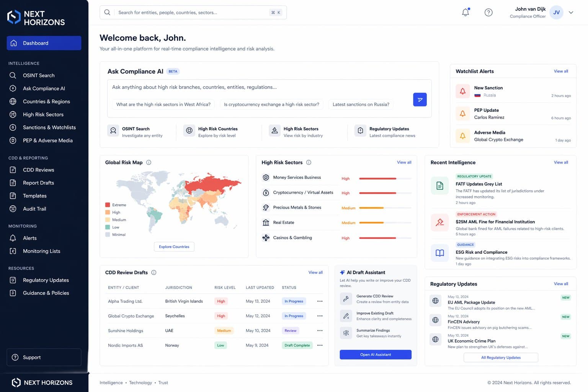Select the suggested question about Russia sanctions
This screenshot has height=392, width=588.
tap(360, 104)
